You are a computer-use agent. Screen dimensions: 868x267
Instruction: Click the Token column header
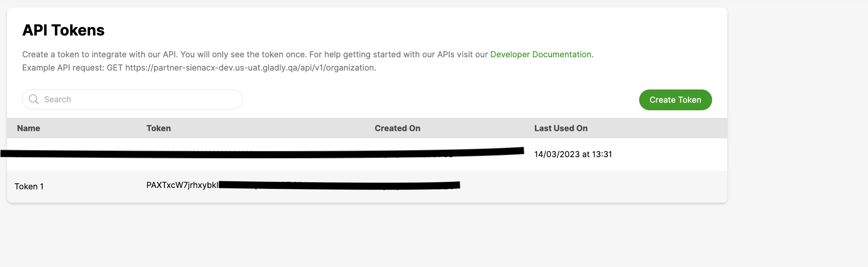tap(159, 128)
